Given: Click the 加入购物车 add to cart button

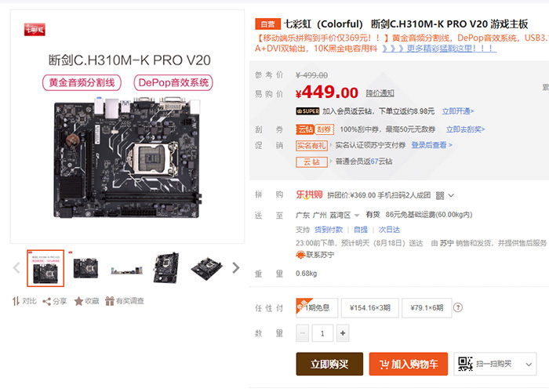Looking at the screenshot, I should click(x=409, y=364).
